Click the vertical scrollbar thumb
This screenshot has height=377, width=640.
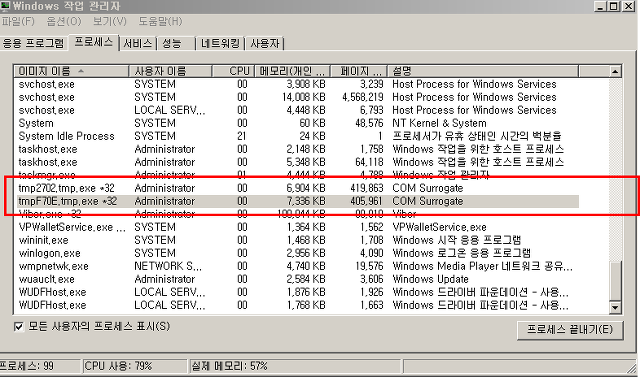point(615,281)
